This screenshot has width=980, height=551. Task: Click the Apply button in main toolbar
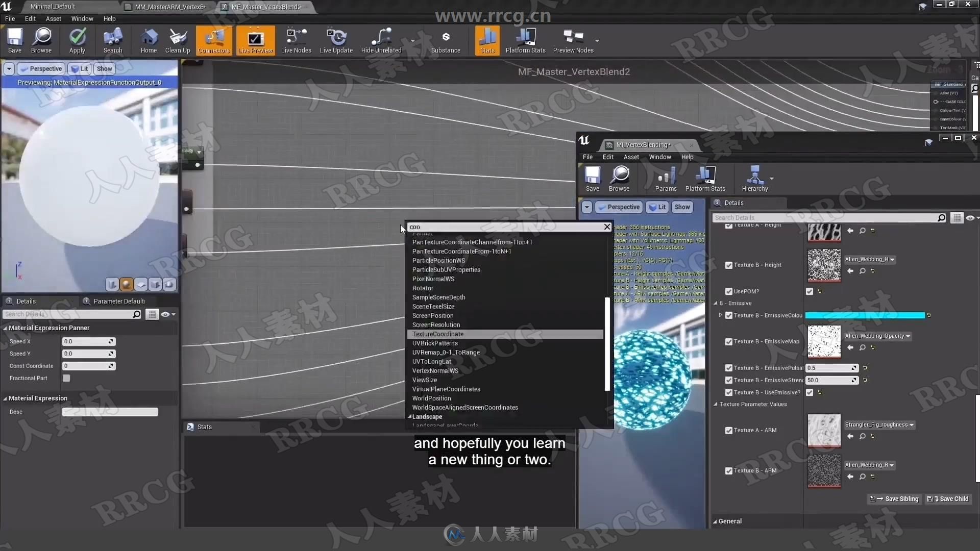(77, 42)
